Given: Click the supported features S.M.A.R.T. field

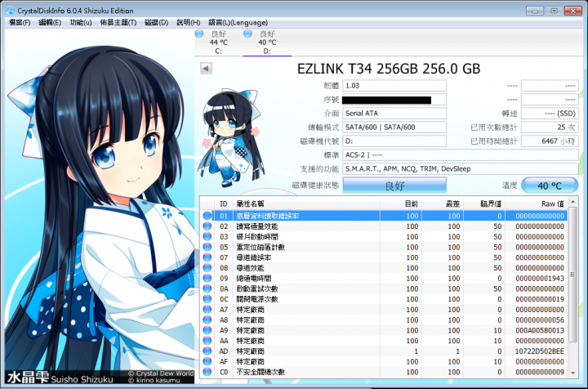Looking at the screenshot, I should 461,169.
